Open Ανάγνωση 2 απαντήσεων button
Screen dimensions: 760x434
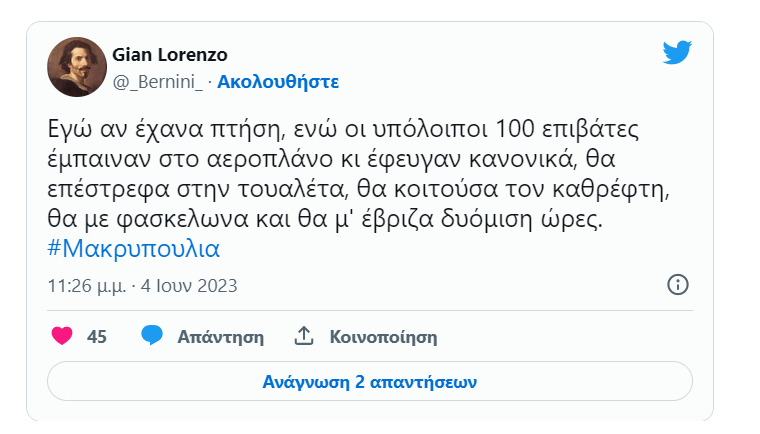[x=369, y=381]
